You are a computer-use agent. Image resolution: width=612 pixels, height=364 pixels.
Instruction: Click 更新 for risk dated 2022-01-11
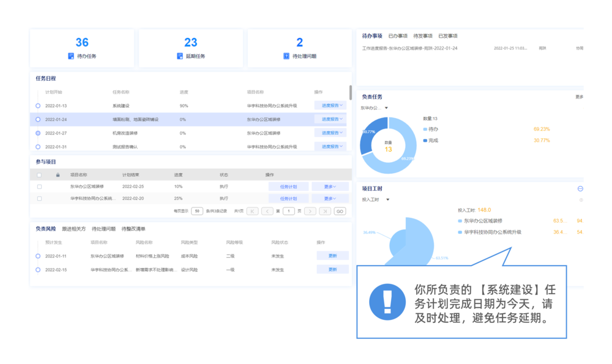point(332,256)
